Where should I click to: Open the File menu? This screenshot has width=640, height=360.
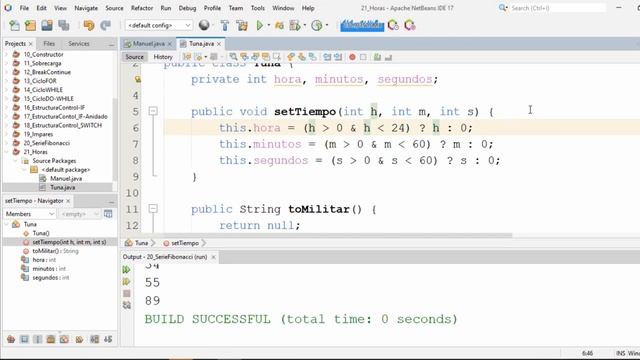[24, 8]
